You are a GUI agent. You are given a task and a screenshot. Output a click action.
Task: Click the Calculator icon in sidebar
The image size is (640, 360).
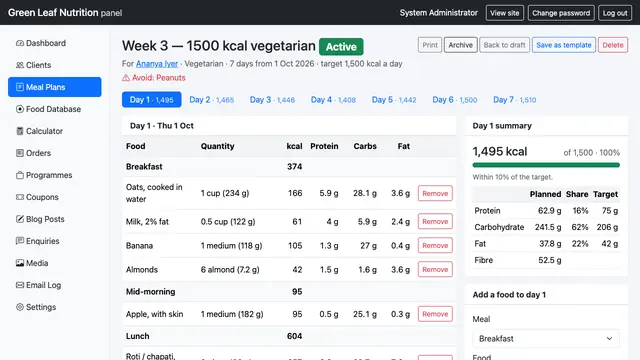pyautogui.click(x=20, y=131)
